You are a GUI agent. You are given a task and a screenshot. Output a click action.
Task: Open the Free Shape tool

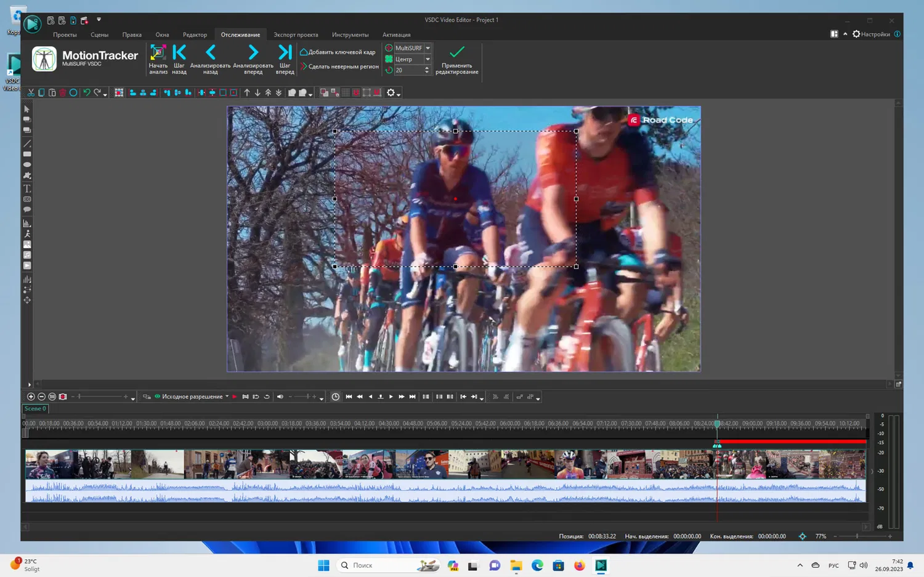(27, 176)
